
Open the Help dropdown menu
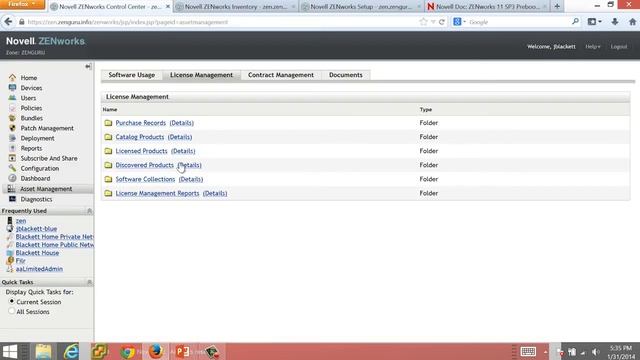point(593,47)
